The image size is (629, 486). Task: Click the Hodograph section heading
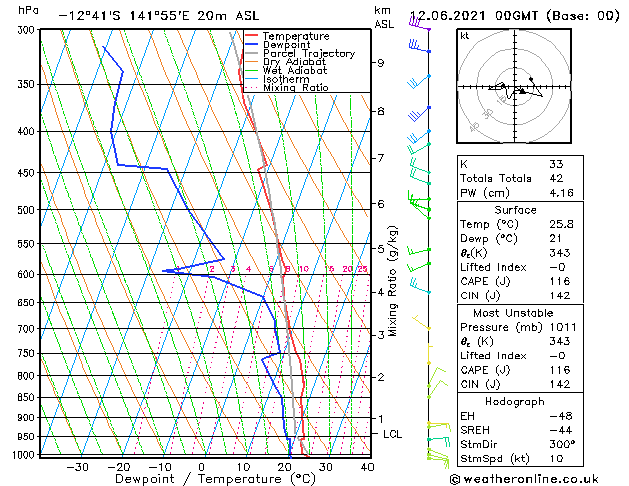pyautogui.click(x=515, y=401)
